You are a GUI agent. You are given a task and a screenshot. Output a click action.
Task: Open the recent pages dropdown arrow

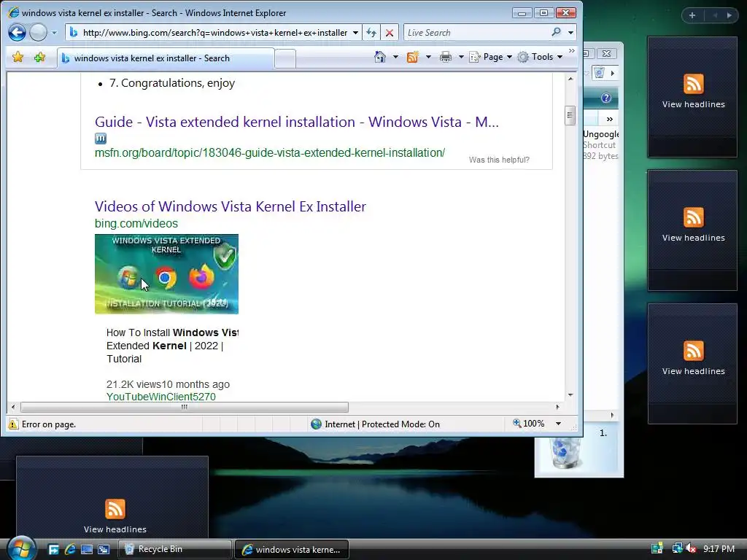pos(54,33)
